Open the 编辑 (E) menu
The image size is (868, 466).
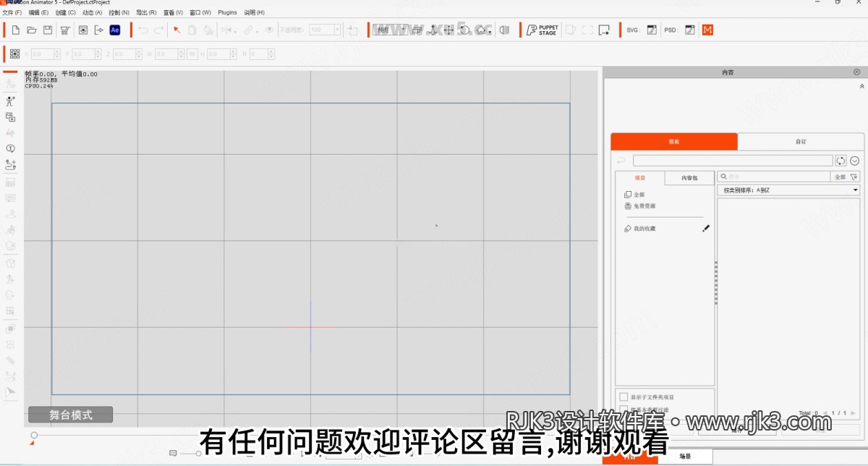pyautogui.click(x=39, y=13)
